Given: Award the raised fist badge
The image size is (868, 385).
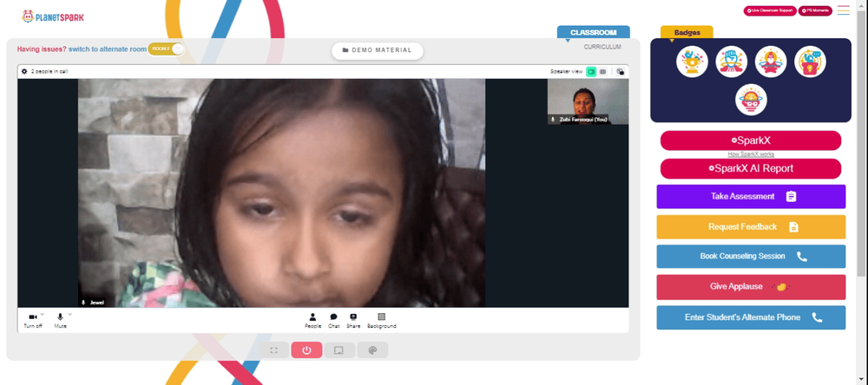Looking at the screenshot, I should 731,62.
